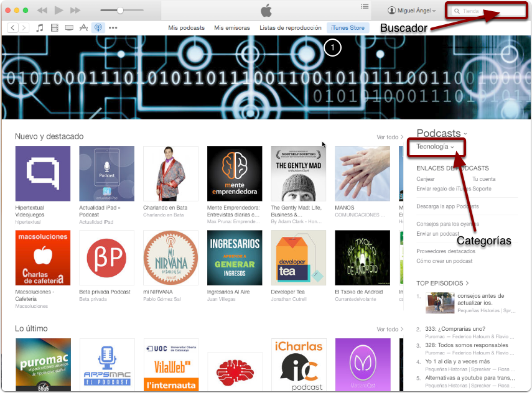Open the Hipertextual Videojuegos podcast artwork
This screenshot has width=532, height=393.
[43, 173]
